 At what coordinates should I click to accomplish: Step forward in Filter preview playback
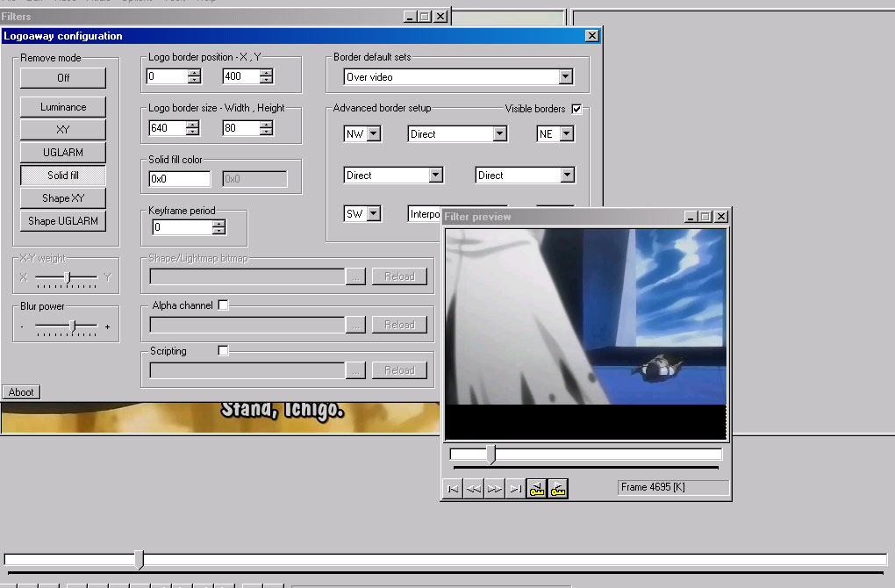tap(495, 489)
